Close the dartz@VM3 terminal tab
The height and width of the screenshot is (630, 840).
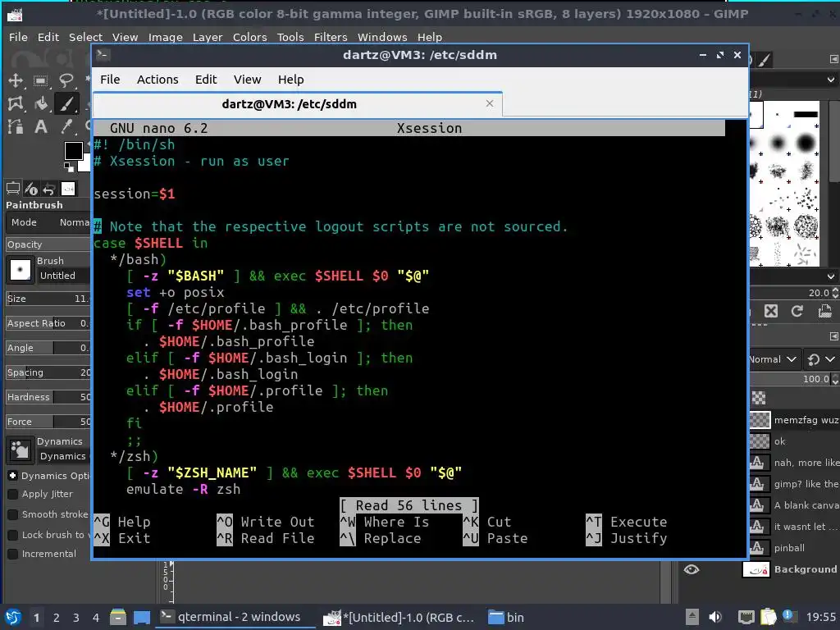pos(490,103)
